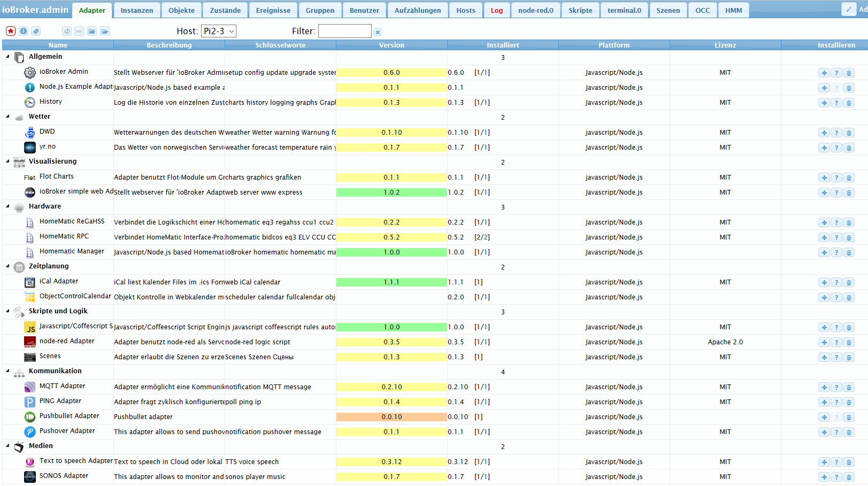This screenshot has height=486, width=868.
Task: Add instance of Scenes adapter
Action: [824, 357]
